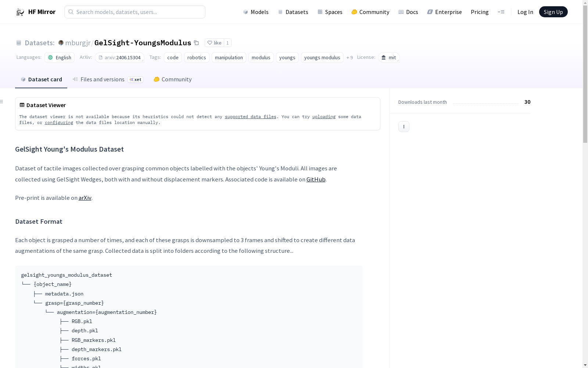Open the more options three-dot button
The image size is (588, 368).
(404, 127)
